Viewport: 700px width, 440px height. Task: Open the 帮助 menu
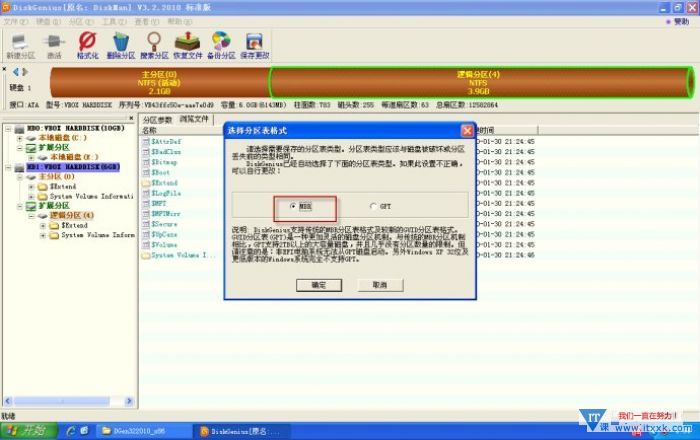(x=179, y=21)
